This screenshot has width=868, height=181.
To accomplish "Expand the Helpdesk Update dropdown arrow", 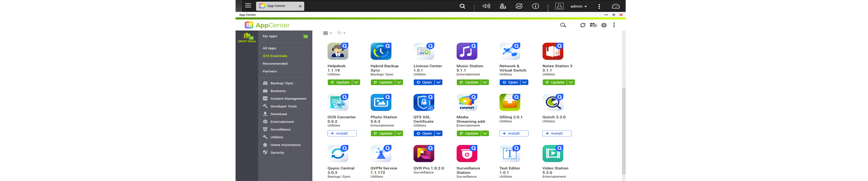I will tap(356, 82).
